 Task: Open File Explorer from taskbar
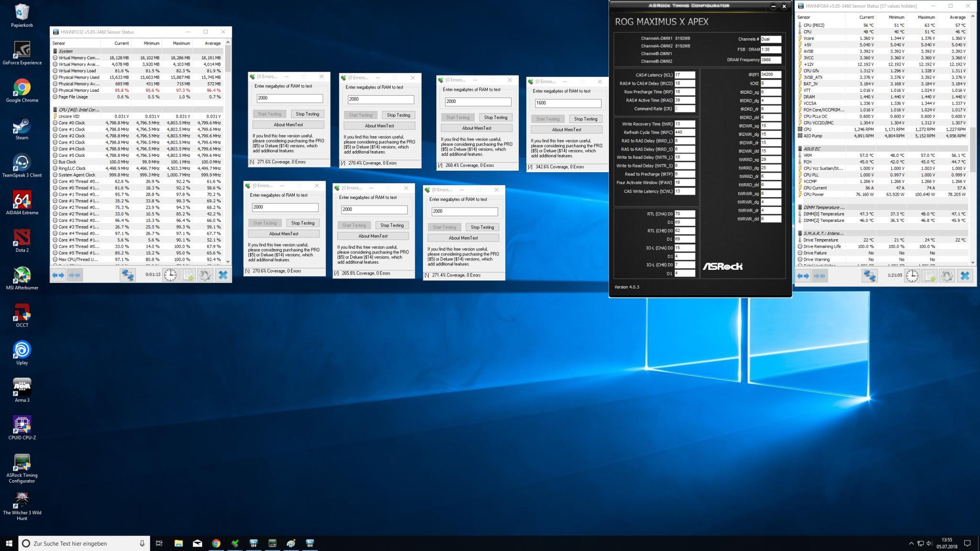point(178,543)
